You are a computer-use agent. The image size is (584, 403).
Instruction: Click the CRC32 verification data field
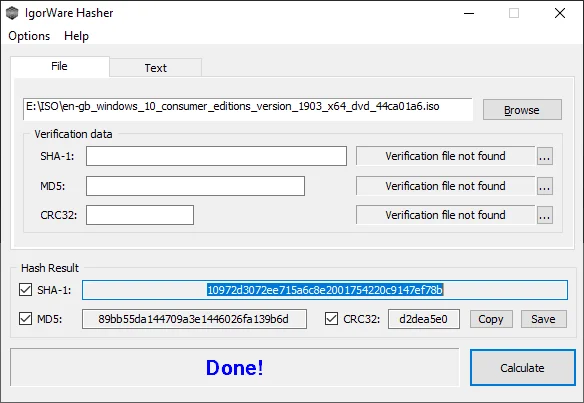click(140, 215)
